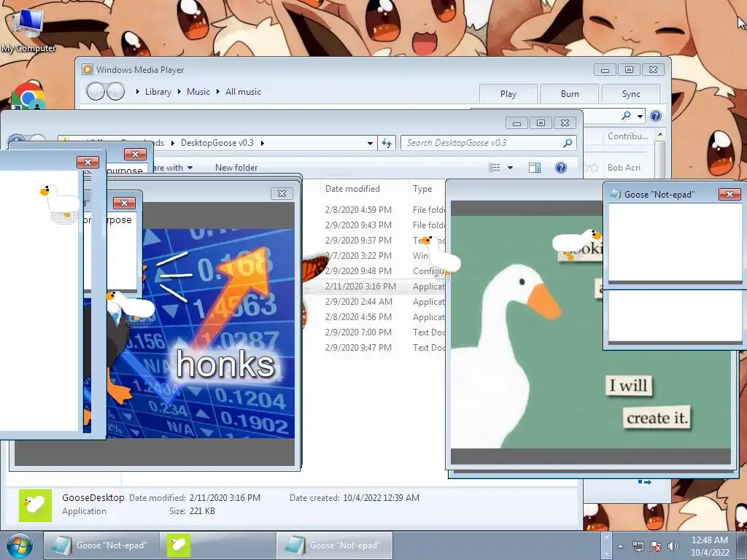This screenshot has width=747, height=560.
Task: Open the Action Center flag icon
Action: tap(656, 546)
